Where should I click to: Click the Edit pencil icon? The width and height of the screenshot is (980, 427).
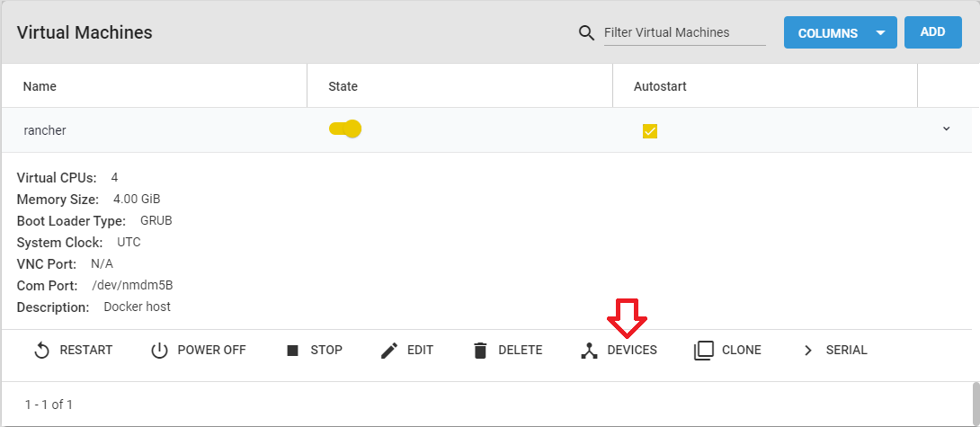click(388, 351)
